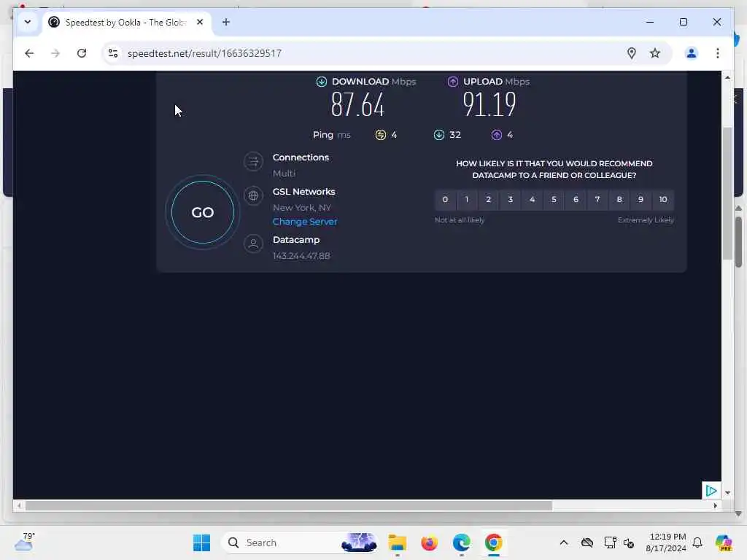Show hidden system tray icons
This screenshot has width=747, height=560.
coord(564,542)
